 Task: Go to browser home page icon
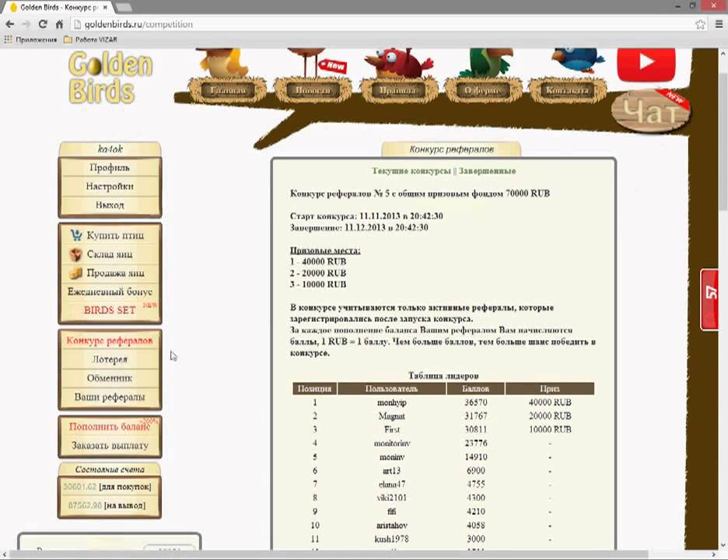[x=59, y=24]
